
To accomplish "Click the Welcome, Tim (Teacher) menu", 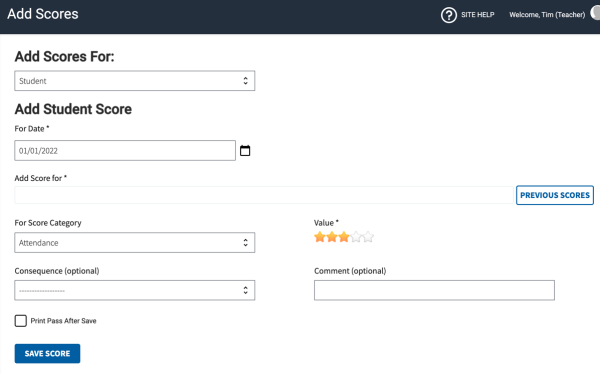I will [x=547, y=15].
